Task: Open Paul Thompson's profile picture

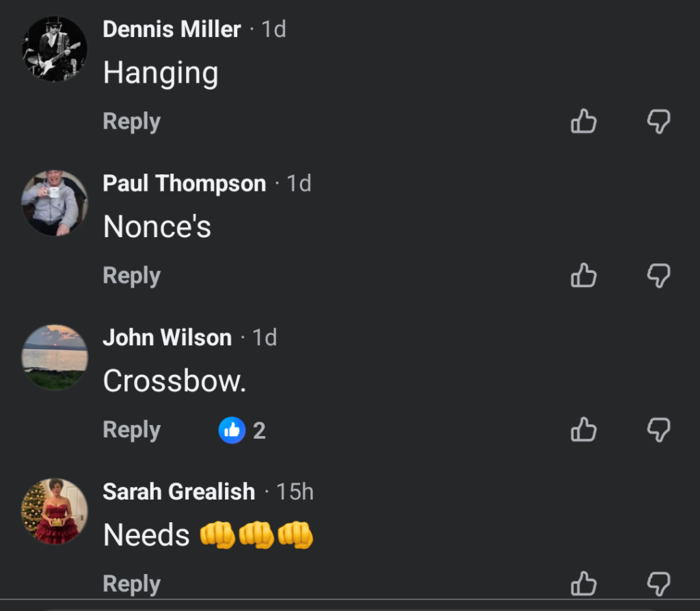Action: point(55,203)
